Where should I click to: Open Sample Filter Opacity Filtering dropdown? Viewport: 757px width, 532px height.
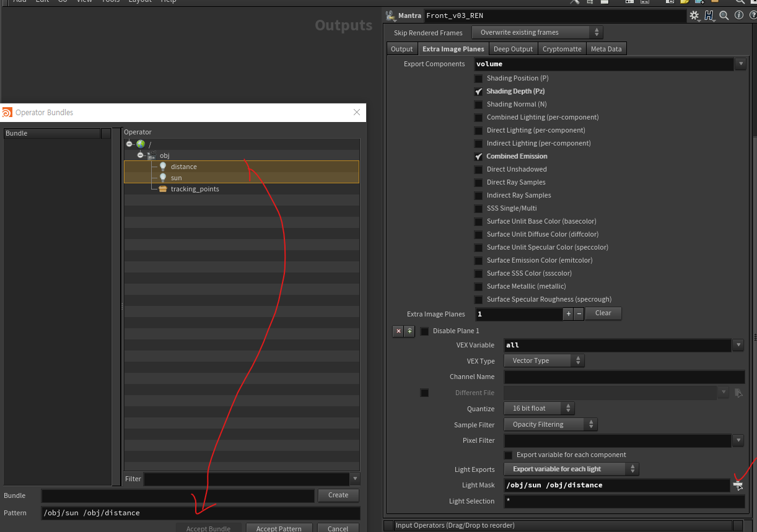click(551, 424)
